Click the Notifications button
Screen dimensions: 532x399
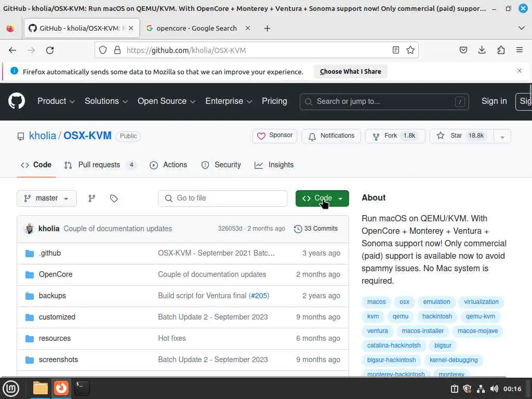331,136
